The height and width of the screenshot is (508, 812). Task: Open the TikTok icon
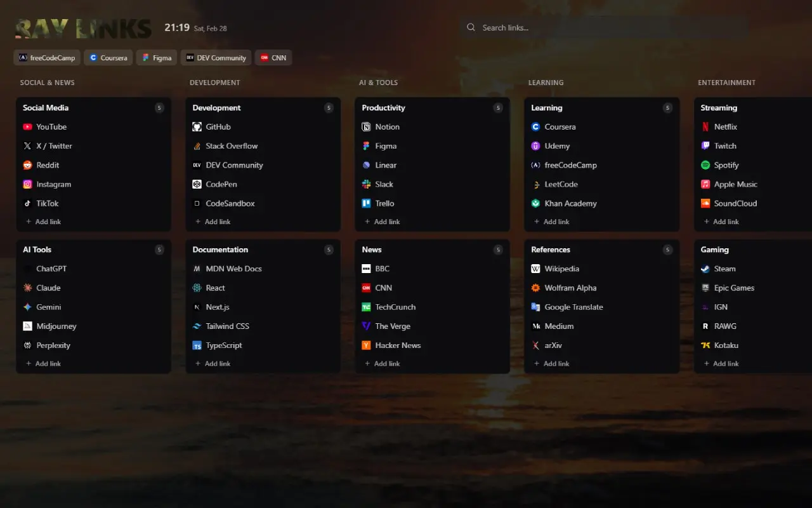tap(27, 203)
